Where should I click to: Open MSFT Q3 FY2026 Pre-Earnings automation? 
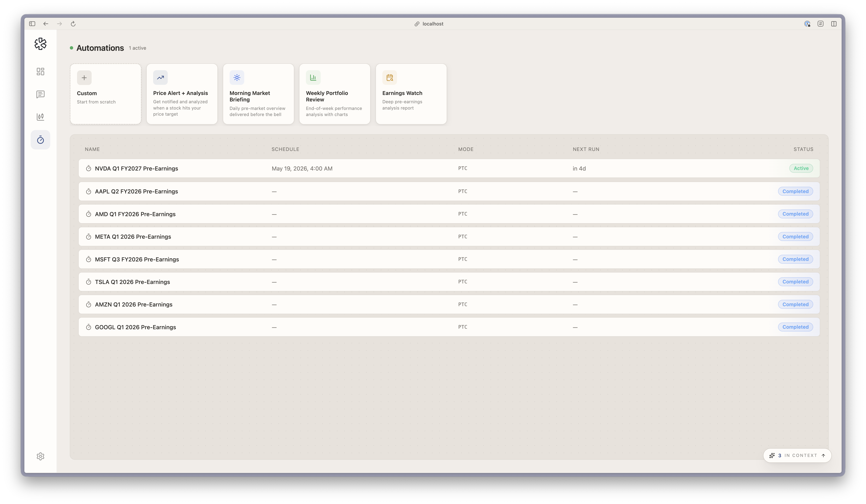449,260
